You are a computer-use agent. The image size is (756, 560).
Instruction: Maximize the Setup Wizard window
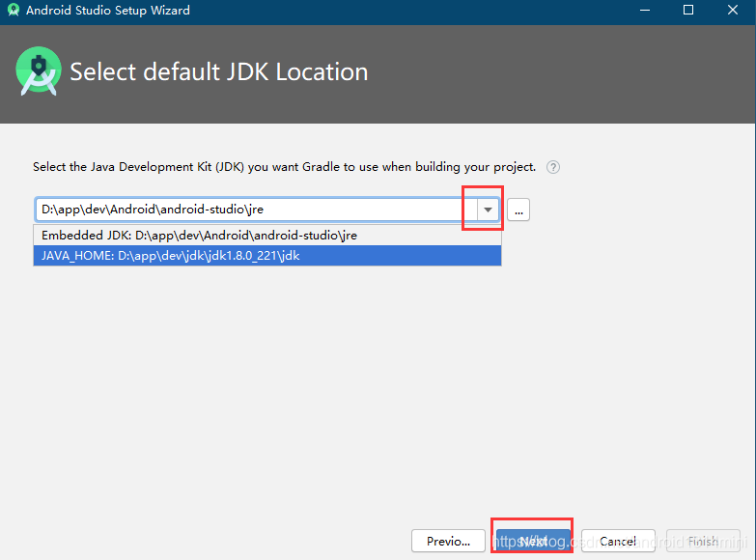[688, 10]
